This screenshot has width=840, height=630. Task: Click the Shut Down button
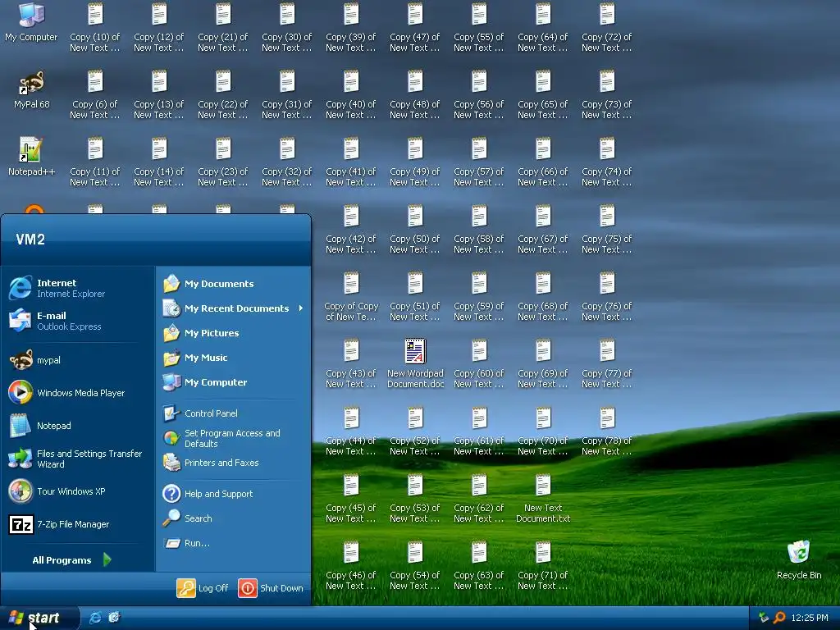pyautogui.click(x=271, y=587)
